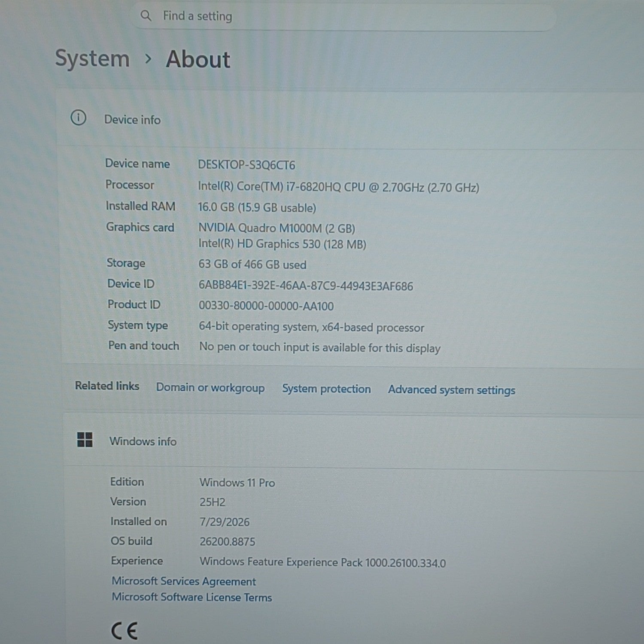This screenshot has width=644, height=644.
Task: Select the version value 25H2
Action: pos(213,502)
